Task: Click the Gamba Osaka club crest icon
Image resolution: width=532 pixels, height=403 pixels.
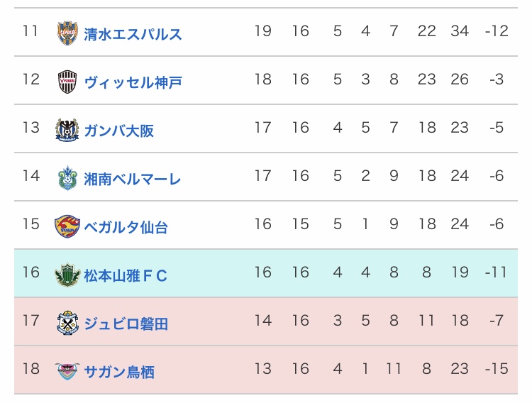Action: click(67, 130)
